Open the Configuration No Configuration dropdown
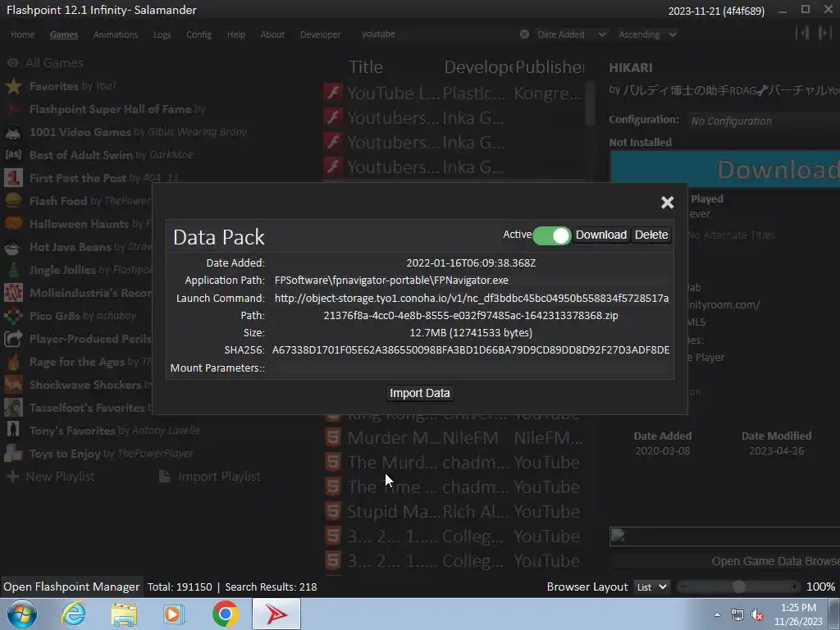The height and width of the screenshot is (630, 840). [765, 121]
